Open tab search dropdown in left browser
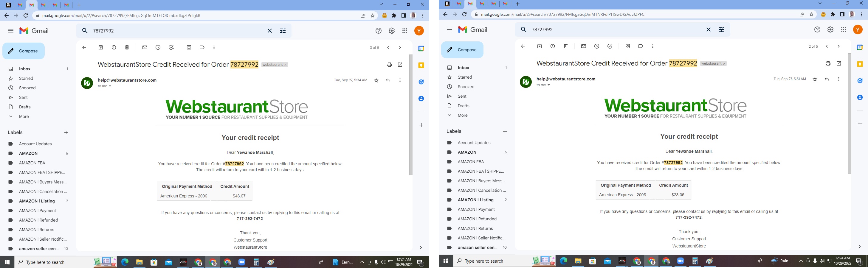Viewport: 868px width, 268px height. pos(381,5)
